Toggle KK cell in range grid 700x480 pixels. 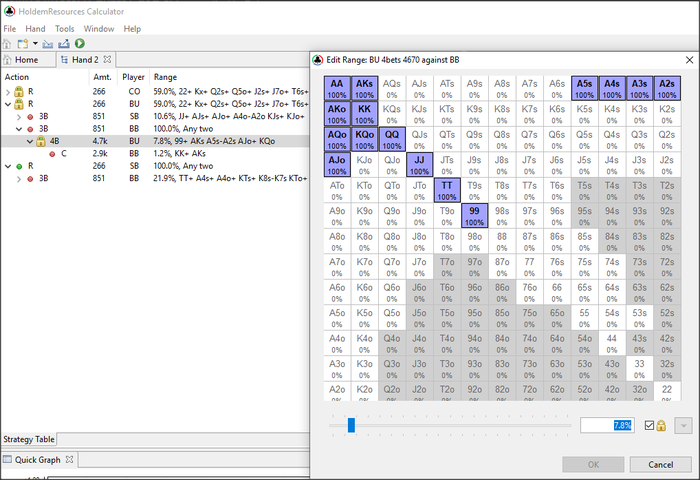pos(364,114)
